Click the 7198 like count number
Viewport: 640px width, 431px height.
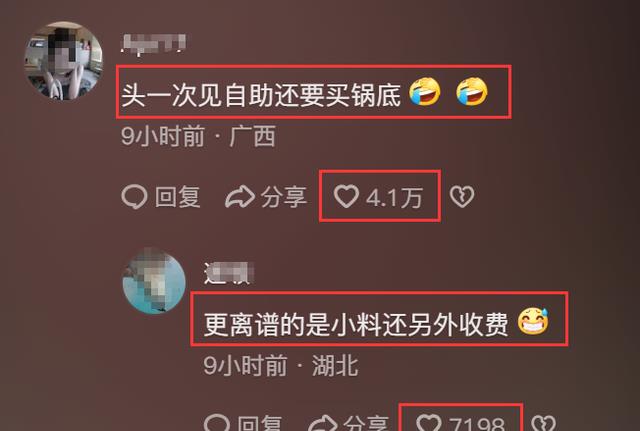[x=477, y=424]
